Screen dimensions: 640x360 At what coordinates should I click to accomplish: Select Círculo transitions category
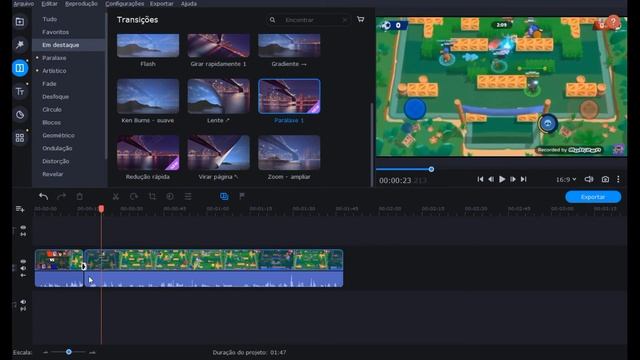52,109
